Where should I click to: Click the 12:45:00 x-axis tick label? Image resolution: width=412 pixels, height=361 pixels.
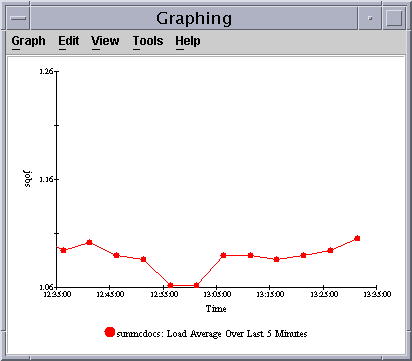(110, 294)
